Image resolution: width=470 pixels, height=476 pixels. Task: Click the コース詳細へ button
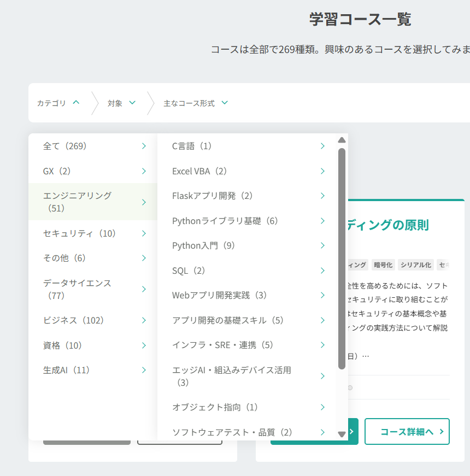click(407, 432)
